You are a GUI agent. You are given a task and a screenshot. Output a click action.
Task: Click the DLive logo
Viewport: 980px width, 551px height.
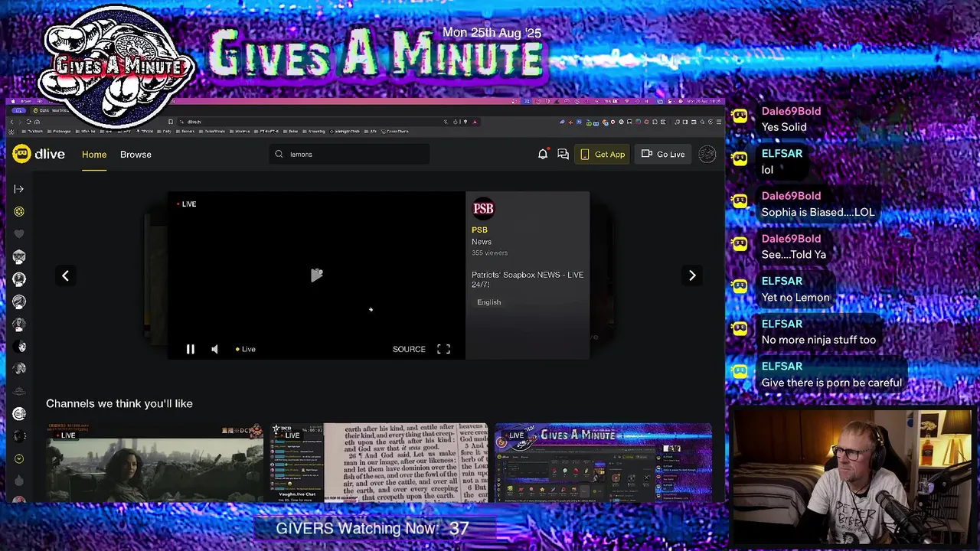[x=38, y=154]
